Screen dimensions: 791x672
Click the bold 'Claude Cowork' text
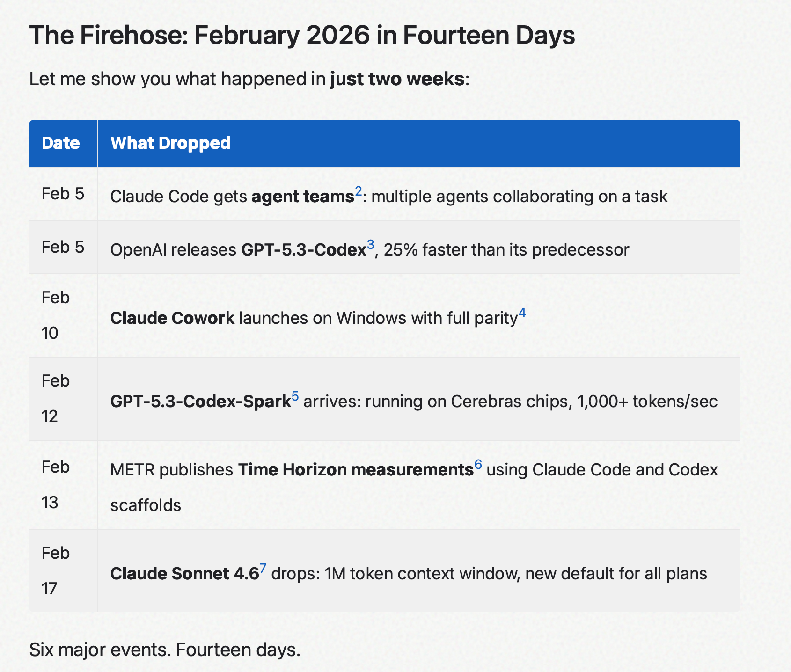tap(172, 318)
